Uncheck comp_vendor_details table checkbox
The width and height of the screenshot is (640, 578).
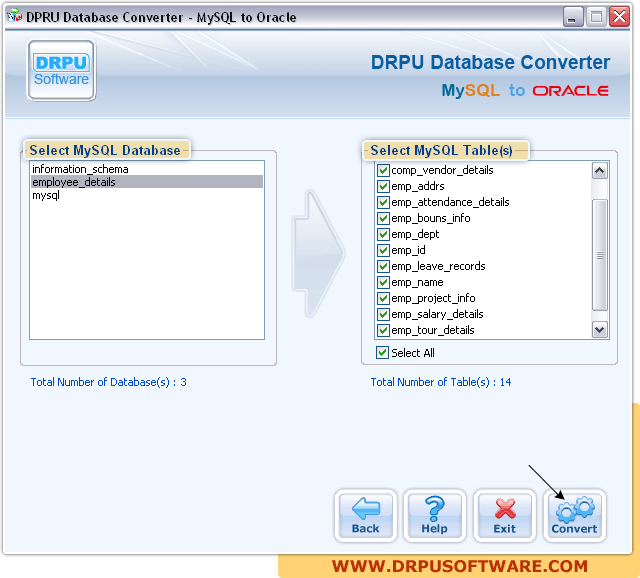coord(383,170)
